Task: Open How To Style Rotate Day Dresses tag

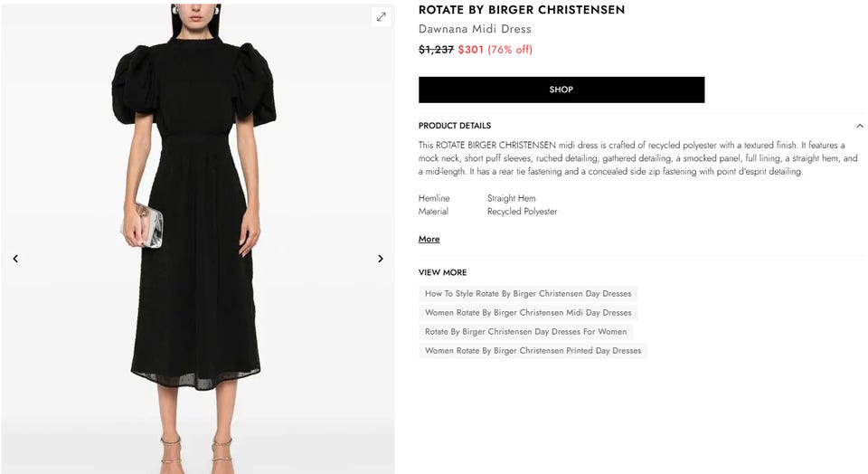Action: [528, 293]
